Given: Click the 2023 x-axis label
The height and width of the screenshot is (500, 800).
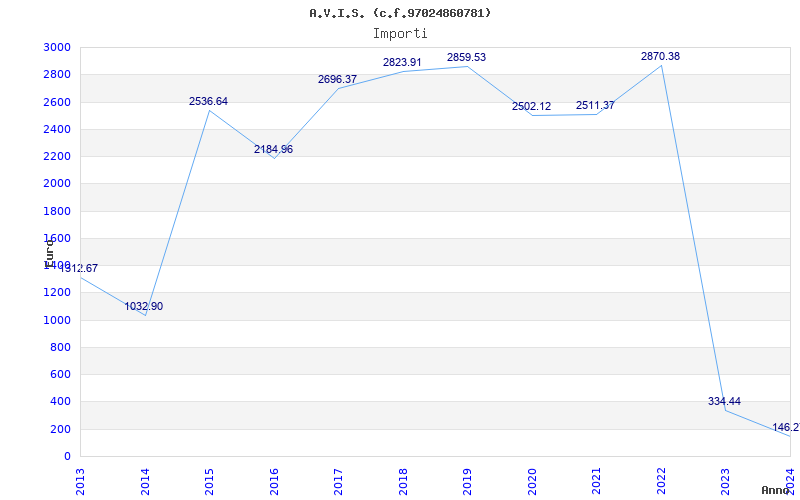Looking at the screenshot, I should (726, 481).
